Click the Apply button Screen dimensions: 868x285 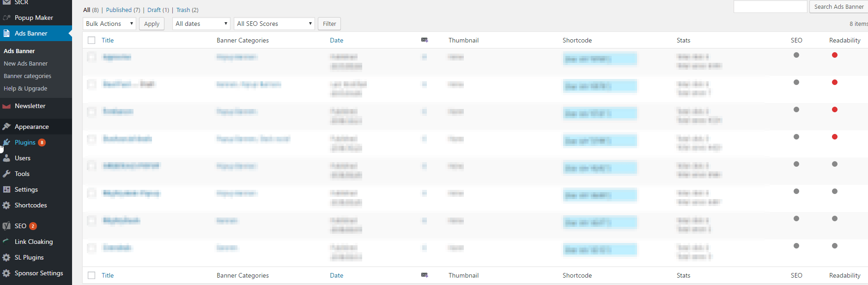(152, 24)
